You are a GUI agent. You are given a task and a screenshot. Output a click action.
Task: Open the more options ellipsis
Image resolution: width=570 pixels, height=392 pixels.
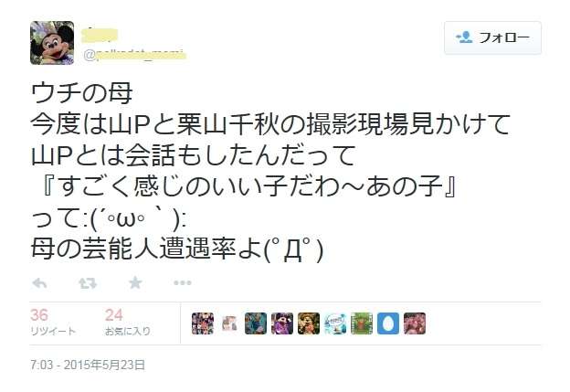(183, 282)
